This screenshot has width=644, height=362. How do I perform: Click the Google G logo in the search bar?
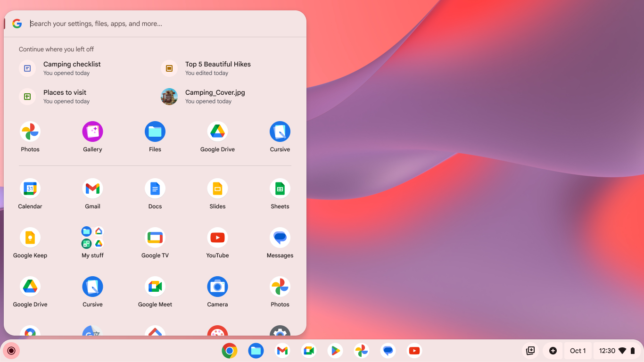click(17, 24)
